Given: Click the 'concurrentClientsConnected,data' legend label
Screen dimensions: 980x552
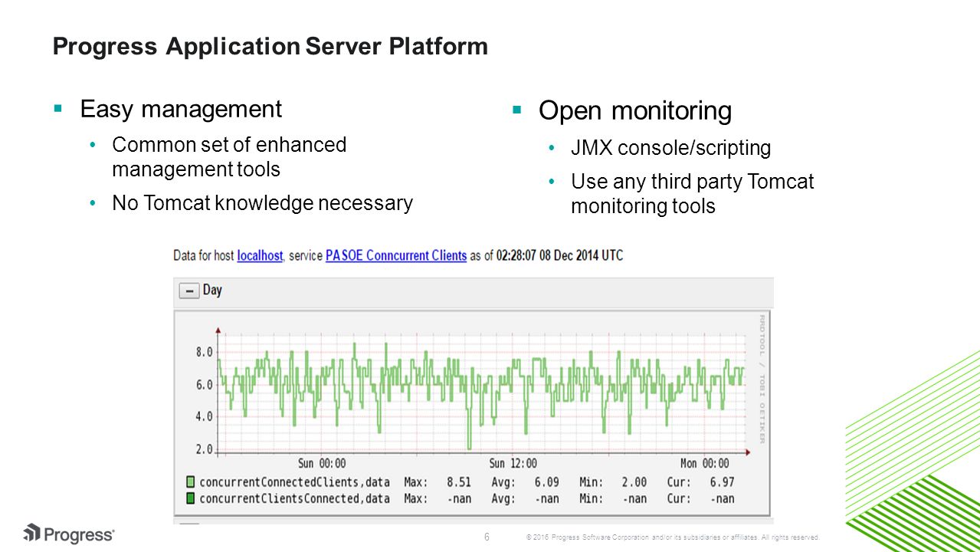Looking at the screenshot, I should (x=294, y=498).
